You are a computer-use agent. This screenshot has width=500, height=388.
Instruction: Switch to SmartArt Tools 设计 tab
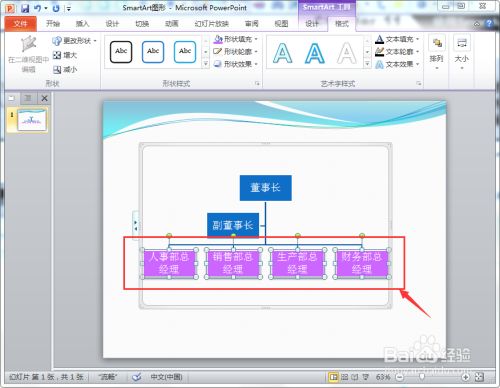pyautogui.click(x=312, y=23)
